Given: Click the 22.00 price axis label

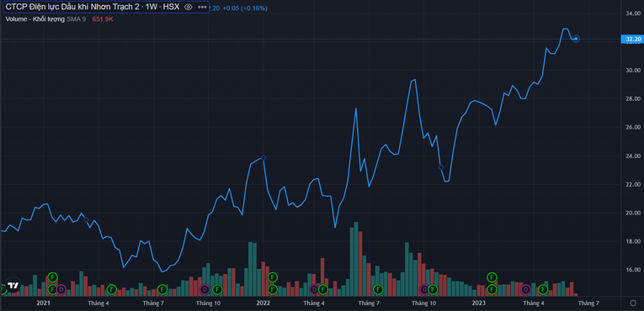Looking at the screenshot, I should 633,184.
